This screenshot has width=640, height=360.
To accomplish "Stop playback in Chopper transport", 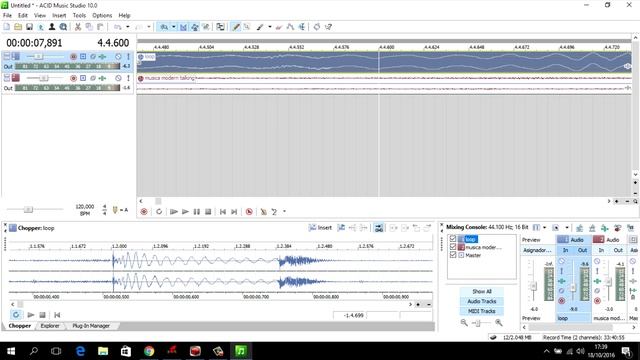I will [42, 315].
